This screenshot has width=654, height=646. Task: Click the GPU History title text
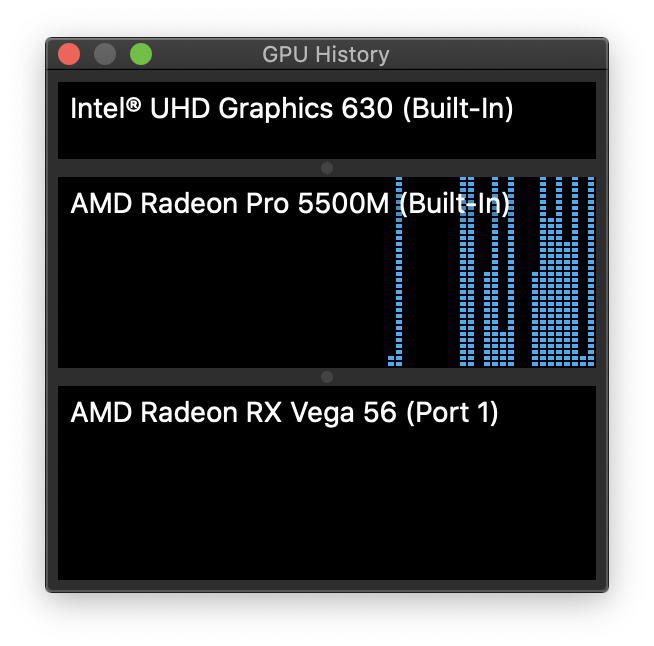pos(326,55)
